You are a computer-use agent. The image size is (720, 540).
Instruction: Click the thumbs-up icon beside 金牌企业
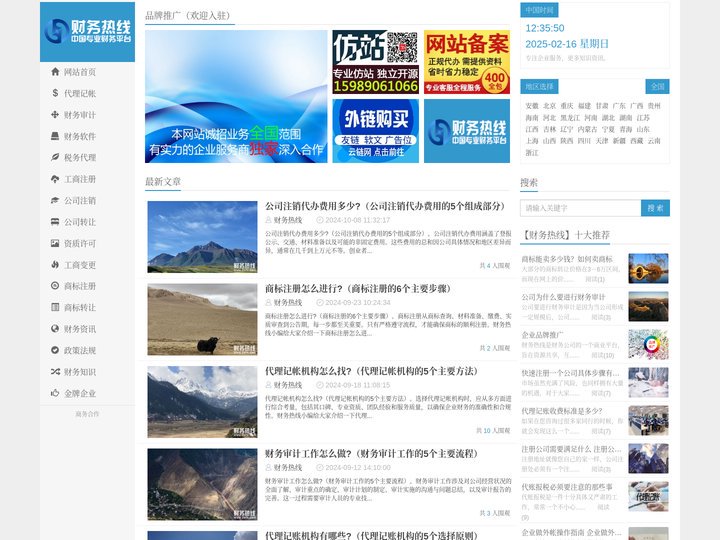(x=55, y=393)
